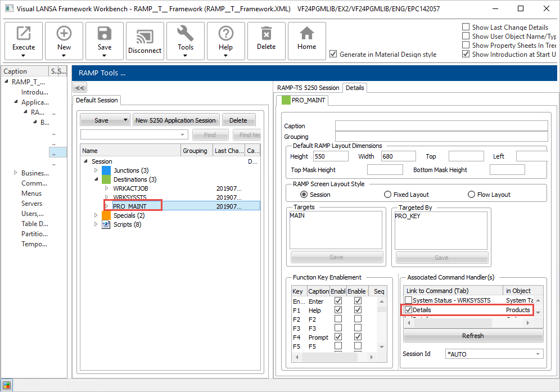The height and width of the screenshot is (392, 560).
Task: Uncheck Generate in Material Design style
Action: [333, 55]
